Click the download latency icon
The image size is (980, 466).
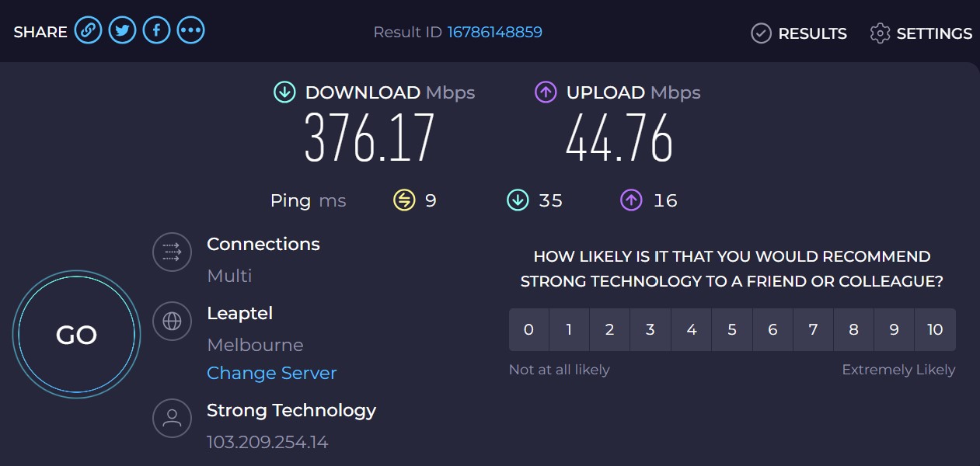point(518,200)
